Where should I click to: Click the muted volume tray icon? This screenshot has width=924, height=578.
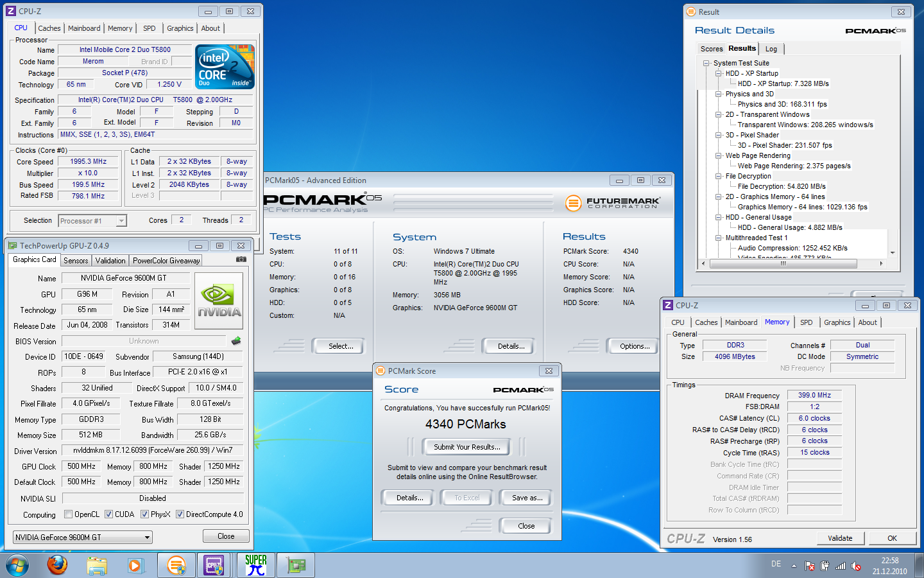856,566
